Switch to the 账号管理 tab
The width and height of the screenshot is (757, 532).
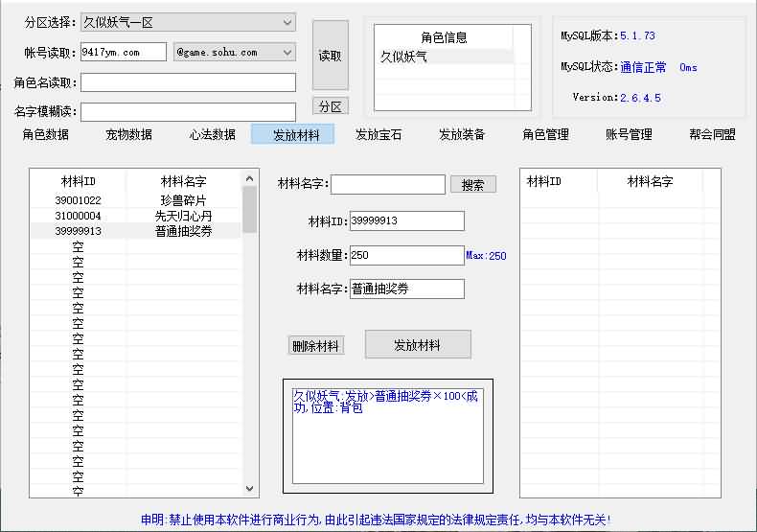coord(629,134)
